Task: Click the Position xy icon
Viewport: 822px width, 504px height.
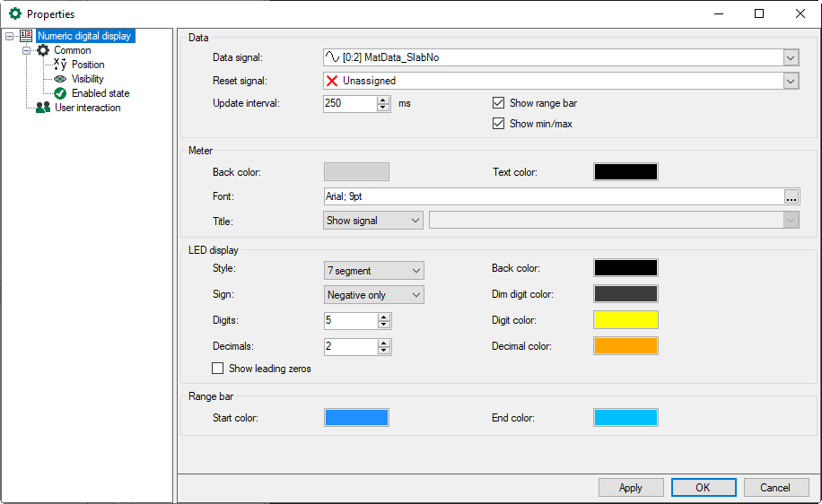Action: point(60,65)
